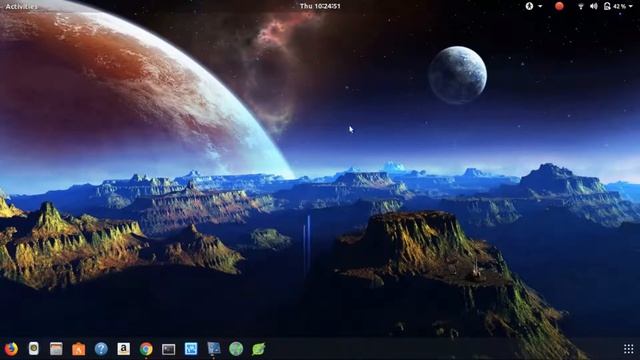Open the white speaker app in dock
Screen dimensions: 640x360
click(x=34, y=349)
